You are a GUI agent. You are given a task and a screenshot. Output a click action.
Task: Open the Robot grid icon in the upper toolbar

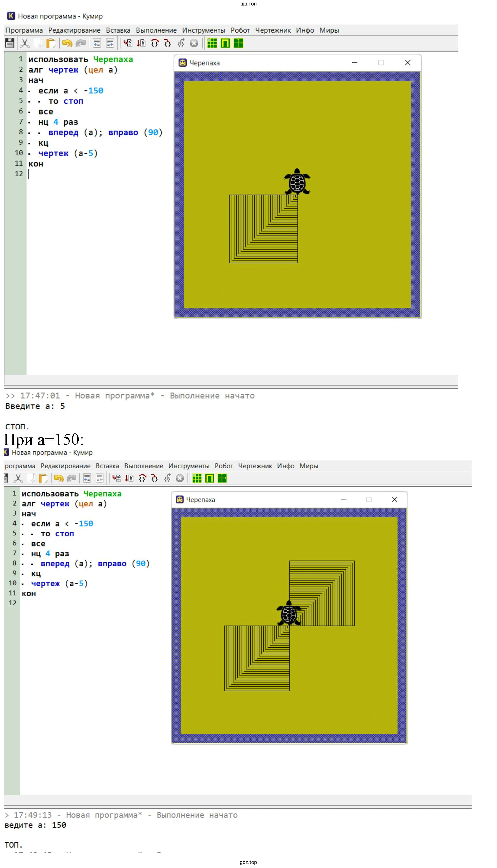pyautogui.click(x=212, y=43)
